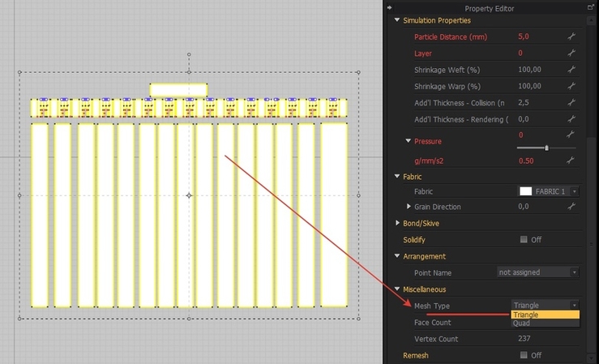Expand the Bond/Skive section
Viewport: 599px width, 364px height.
point(397,223)
